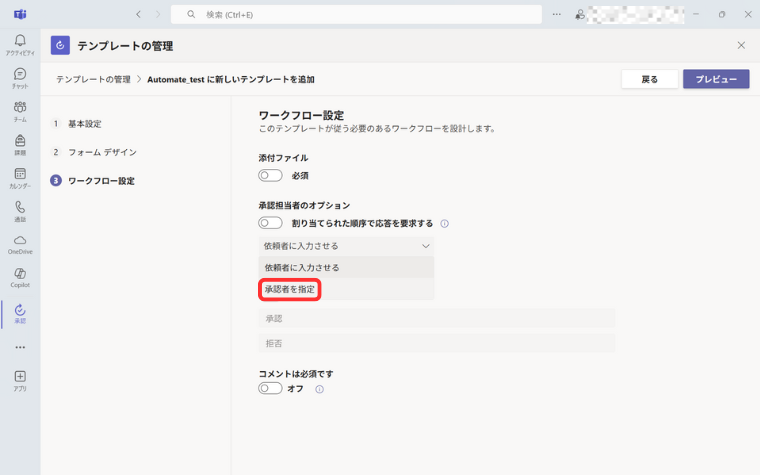Open Assignments (課題) sidebar icon
Viewport: 760px width, 475px height.
point(20,145)
